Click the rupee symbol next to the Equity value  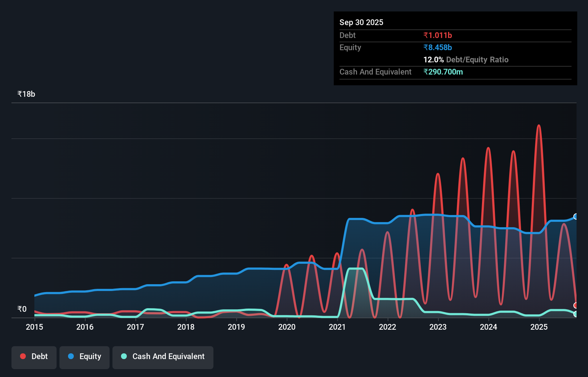click(x=426, y=47)
